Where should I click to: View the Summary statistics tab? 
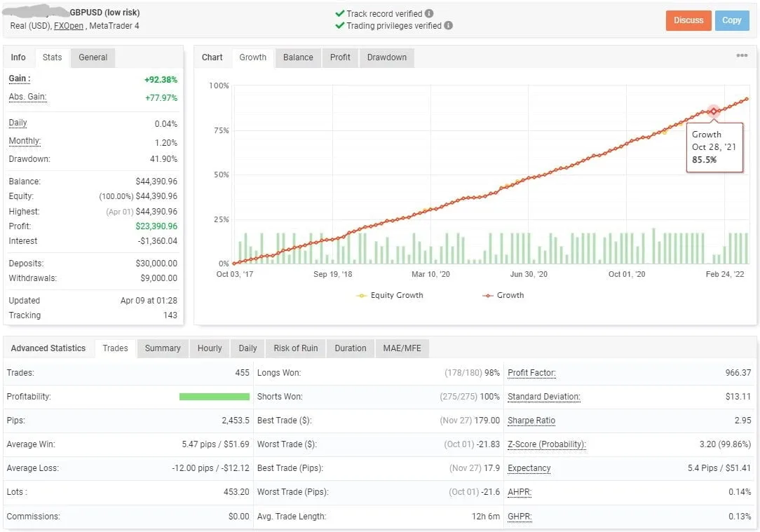click(163, 348)
